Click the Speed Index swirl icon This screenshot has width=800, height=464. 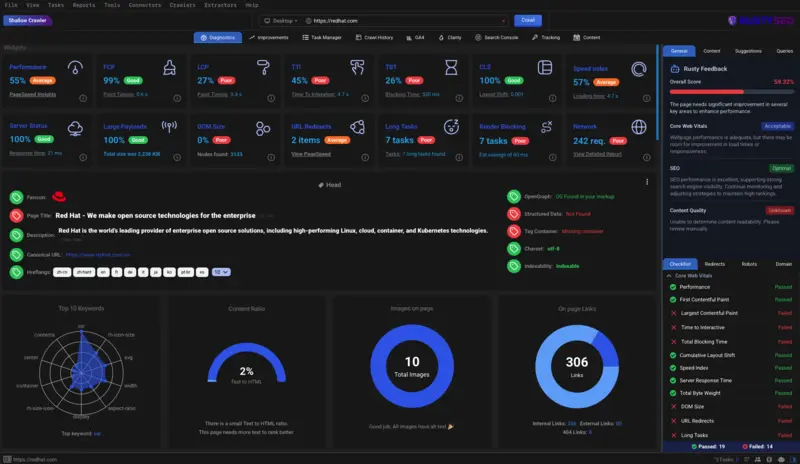point(639,69)
